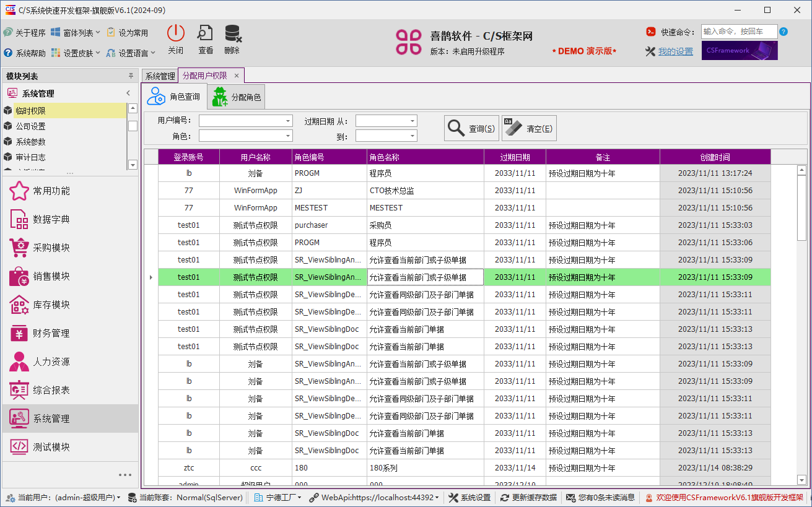The height and width of the screenshot is (507, 812).
Task: Sort by 角色编号 column header
Action: click(329, 157)
